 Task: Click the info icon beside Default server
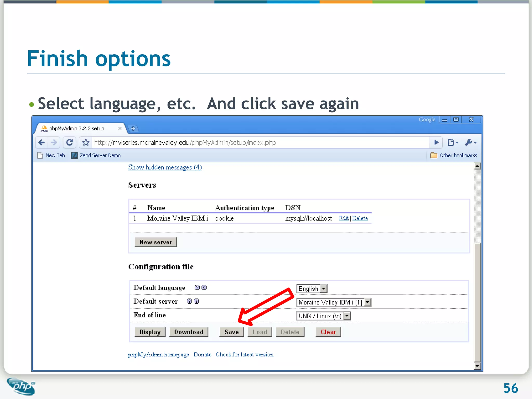click(196, 301)
